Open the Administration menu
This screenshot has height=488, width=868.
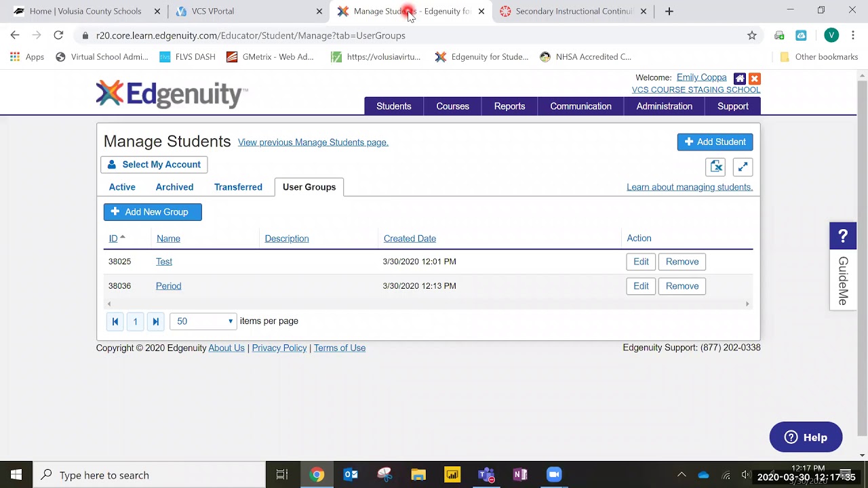(665, 106)
